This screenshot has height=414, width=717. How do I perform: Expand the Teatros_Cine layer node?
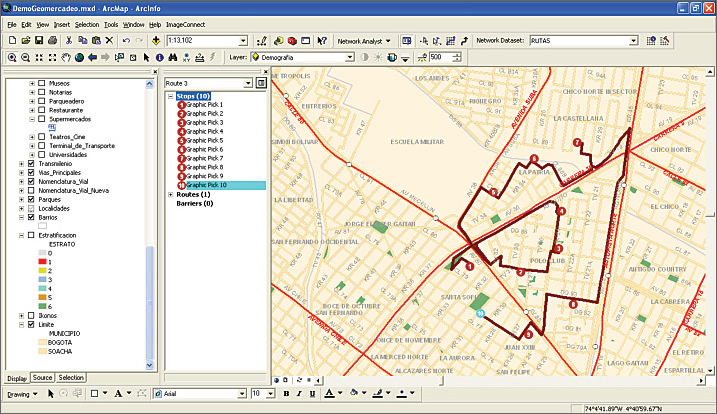32,137
